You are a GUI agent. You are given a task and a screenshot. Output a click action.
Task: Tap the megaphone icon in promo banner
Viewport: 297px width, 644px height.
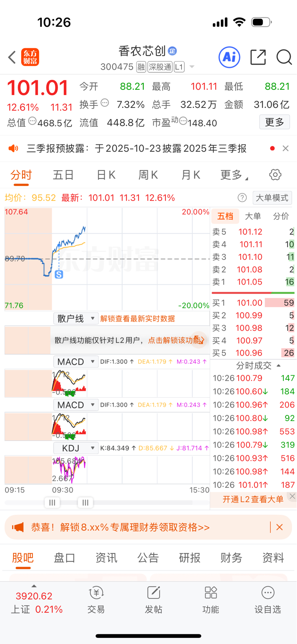[18, 527]
